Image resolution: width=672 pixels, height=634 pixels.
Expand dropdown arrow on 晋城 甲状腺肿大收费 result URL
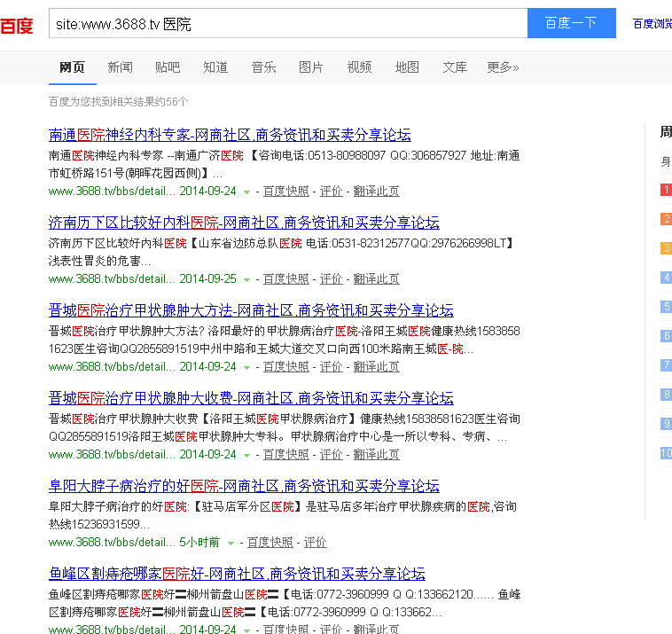246,455
